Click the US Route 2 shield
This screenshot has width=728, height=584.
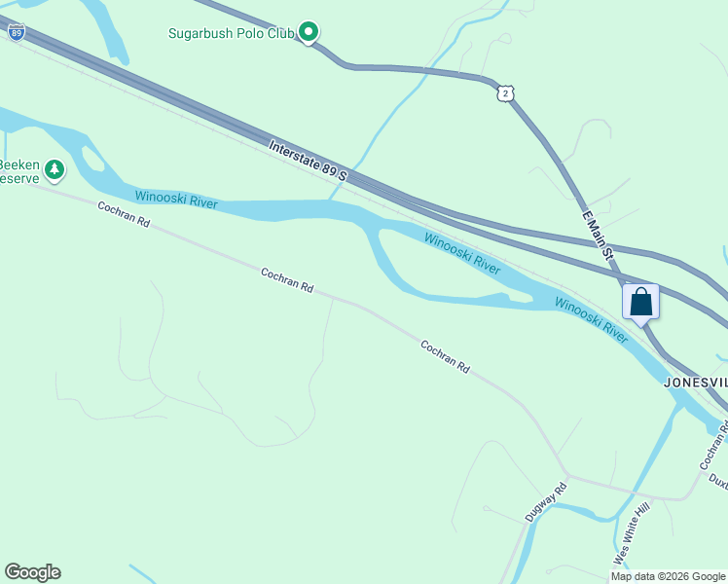(x=505, y=94)
